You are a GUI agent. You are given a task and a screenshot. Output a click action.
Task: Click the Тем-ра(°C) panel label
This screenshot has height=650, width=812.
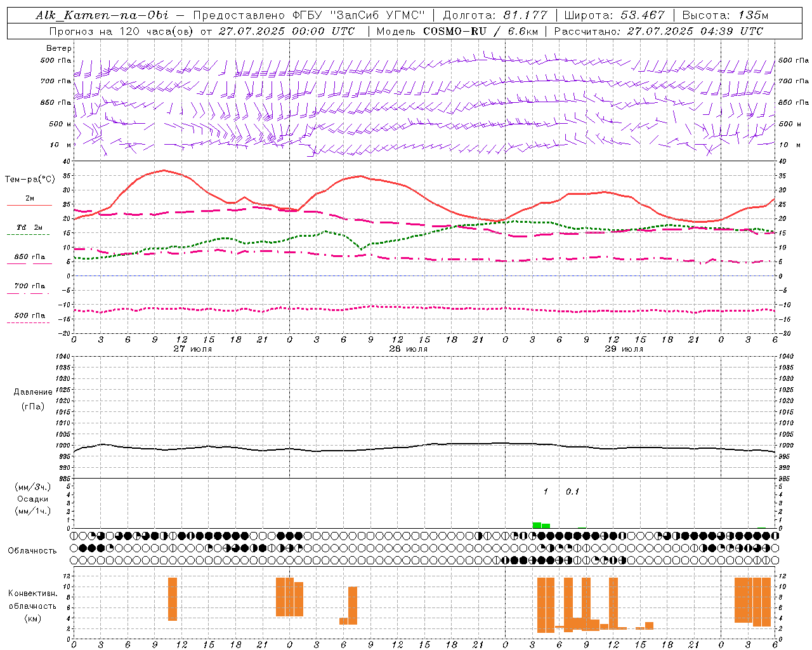(30, 180)
